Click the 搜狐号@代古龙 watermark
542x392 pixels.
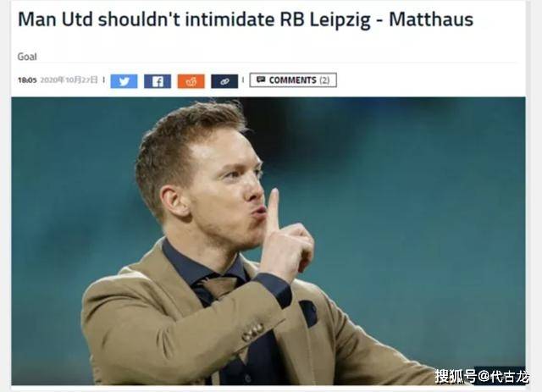482,376
